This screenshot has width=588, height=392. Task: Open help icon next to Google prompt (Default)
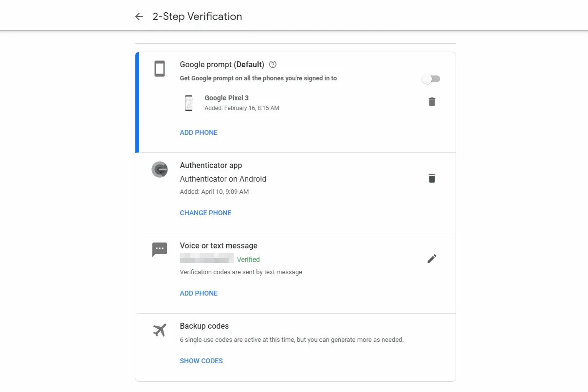click(x=273, y=64)
